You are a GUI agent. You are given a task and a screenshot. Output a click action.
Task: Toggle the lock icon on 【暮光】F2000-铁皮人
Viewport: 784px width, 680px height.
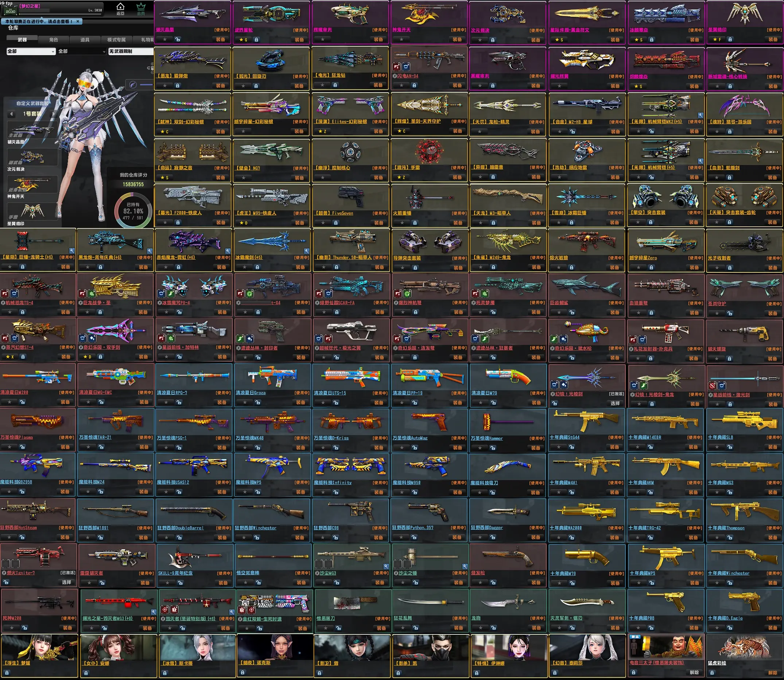tap(177, 222)
